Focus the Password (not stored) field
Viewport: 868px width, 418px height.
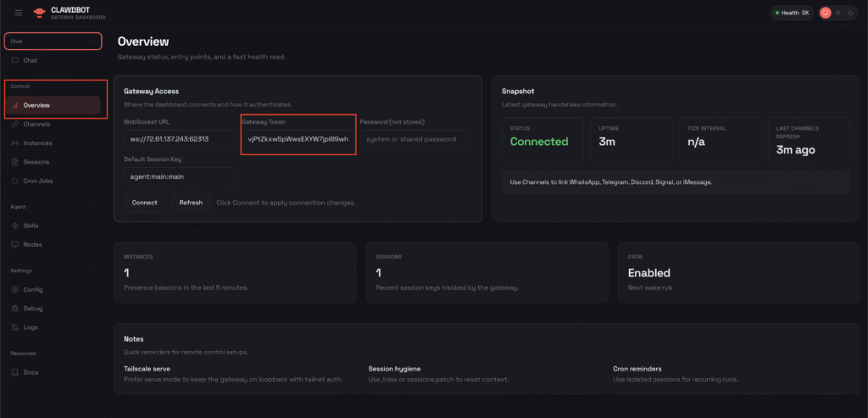(415, 139)
